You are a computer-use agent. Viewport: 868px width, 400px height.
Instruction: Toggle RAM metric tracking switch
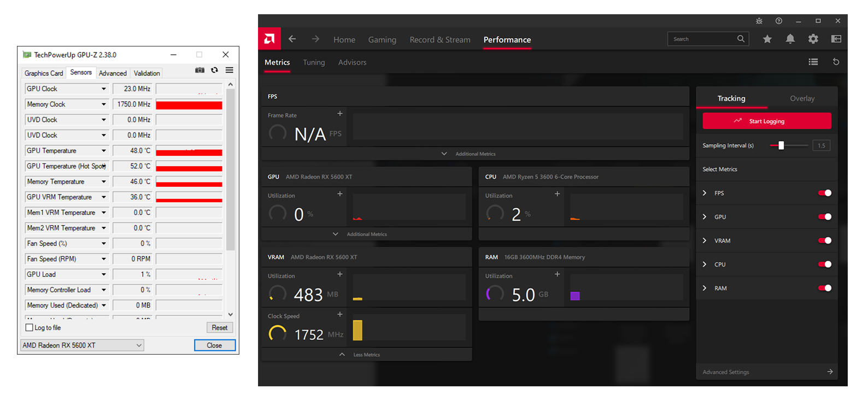coord(825,288)
